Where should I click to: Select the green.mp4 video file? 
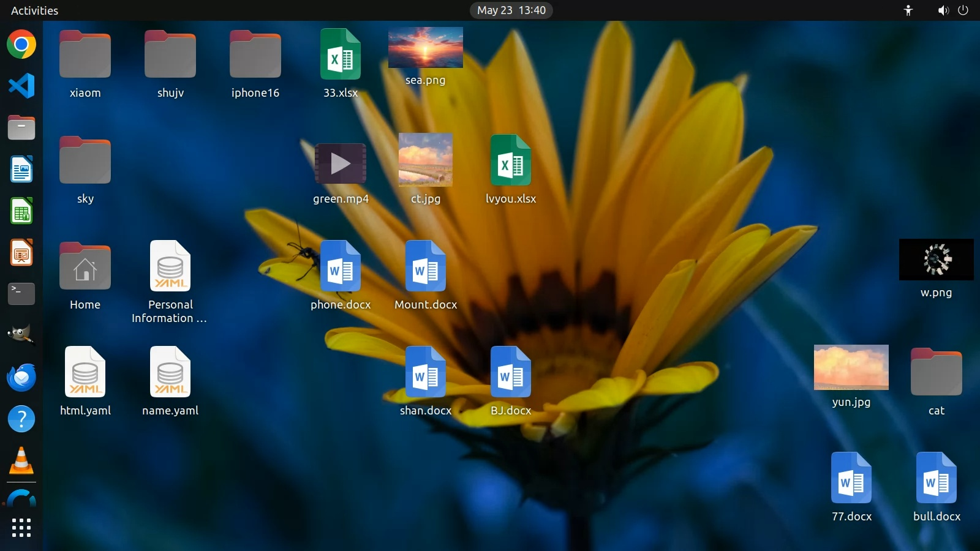coord(341,163)
